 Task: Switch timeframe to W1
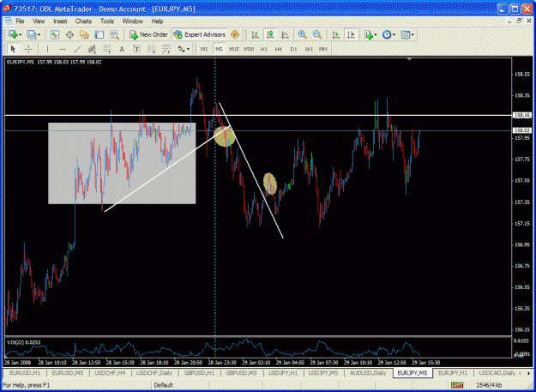(x=309, y=49)
